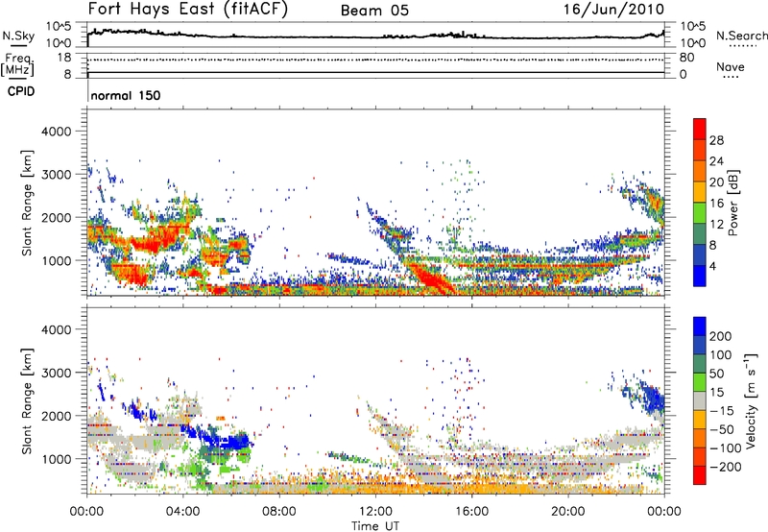Click the 'Beam 05' label
Screen dimensions: 768x532
(374, 11)
